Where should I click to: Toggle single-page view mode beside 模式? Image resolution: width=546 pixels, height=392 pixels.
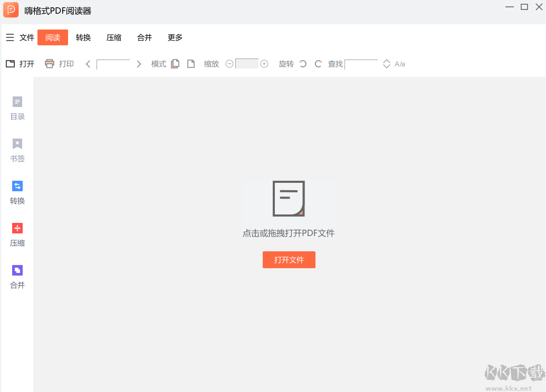(191, 63)
